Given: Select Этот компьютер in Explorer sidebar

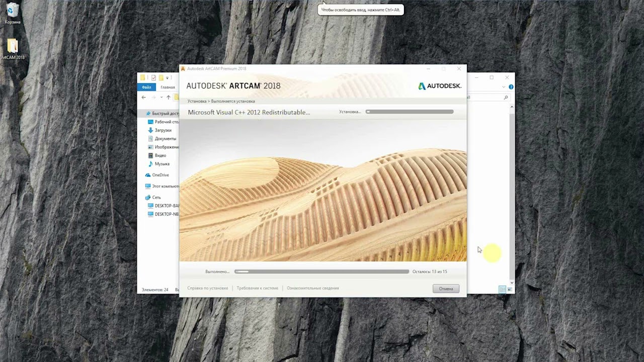Looking at the screenshot, I should coord(162,186).
